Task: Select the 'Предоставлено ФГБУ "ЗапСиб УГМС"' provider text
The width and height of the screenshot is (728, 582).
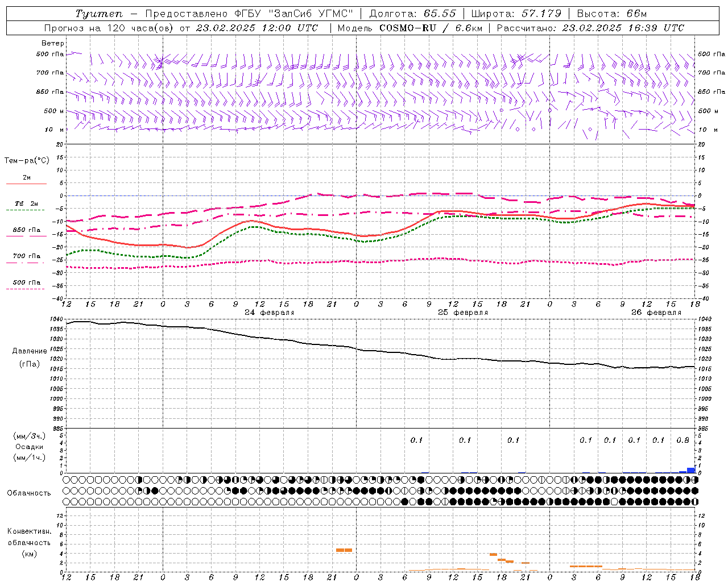Action: [250, 14]
